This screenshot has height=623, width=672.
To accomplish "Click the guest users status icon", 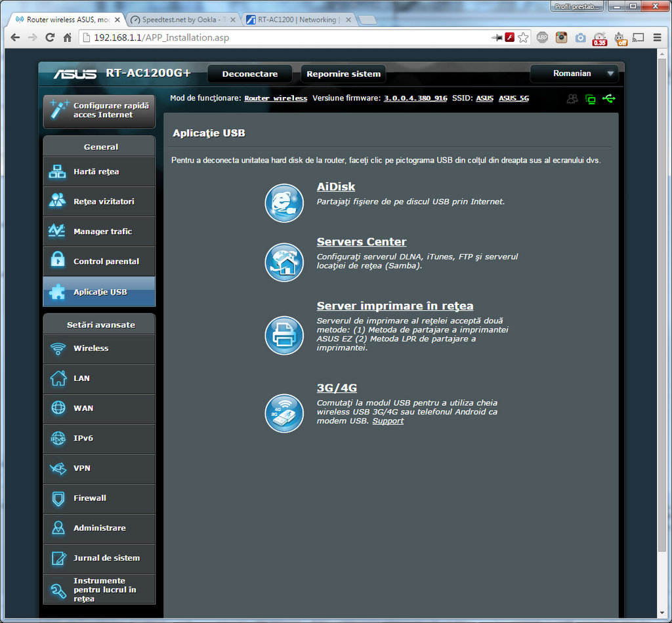I will [x=572, y=99].
